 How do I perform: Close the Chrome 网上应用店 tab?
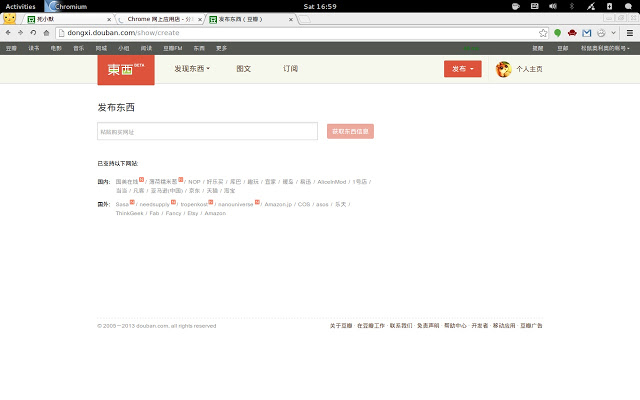point(200,19)
